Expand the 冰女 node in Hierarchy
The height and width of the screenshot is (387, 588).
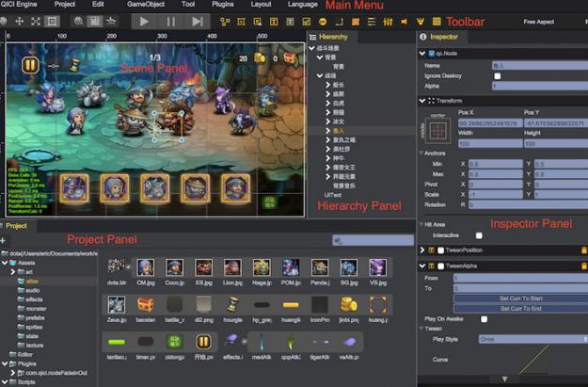[328, 121]
